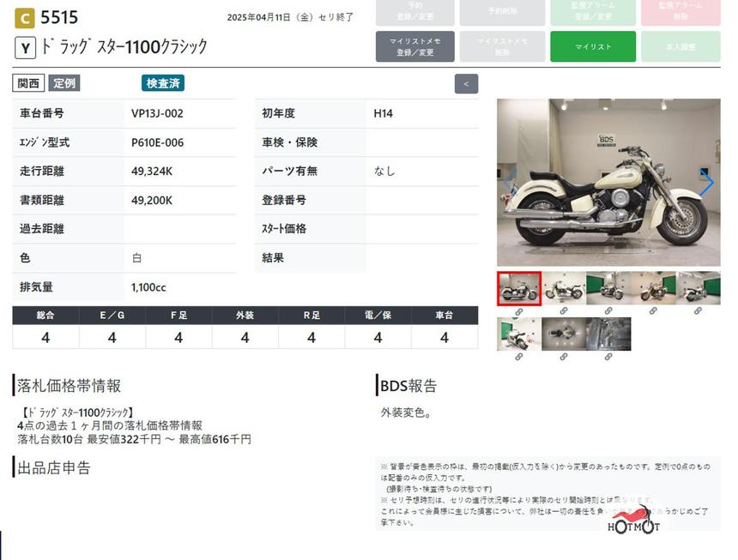Open マイリストメモ 登録/変更
The height and width of the screenshot is (560, 738).
(415, 47)
